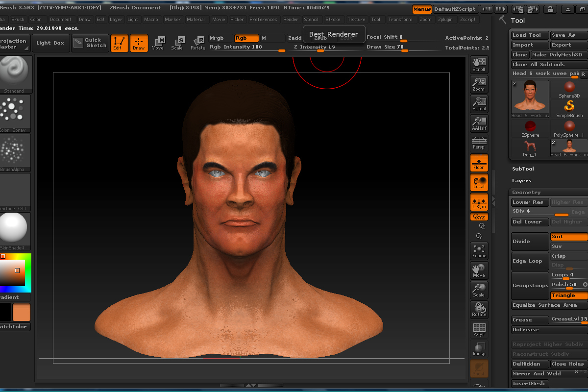
Task: Select the SimpleBrush tool
Action: pos(569,109)
